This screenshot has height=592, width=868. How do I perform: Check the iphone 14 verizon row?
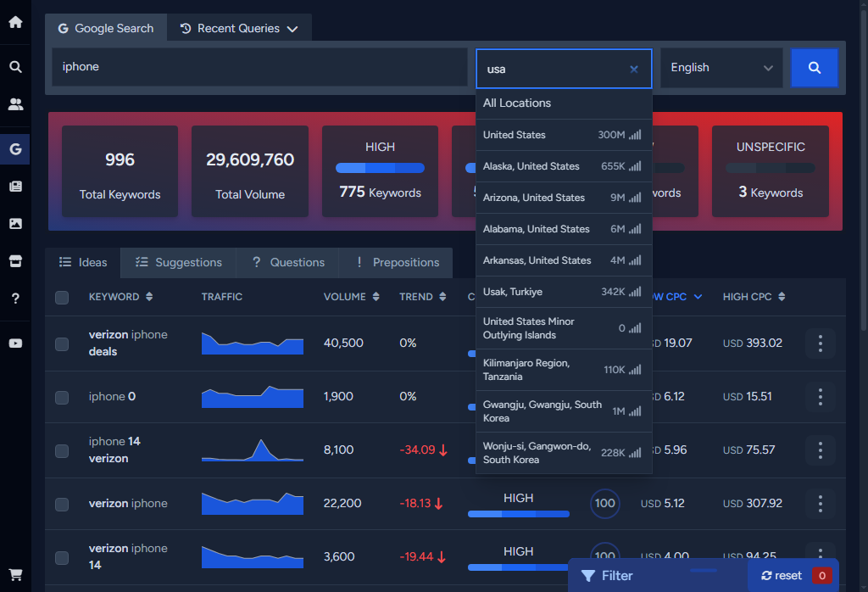[x=62, y=450]
